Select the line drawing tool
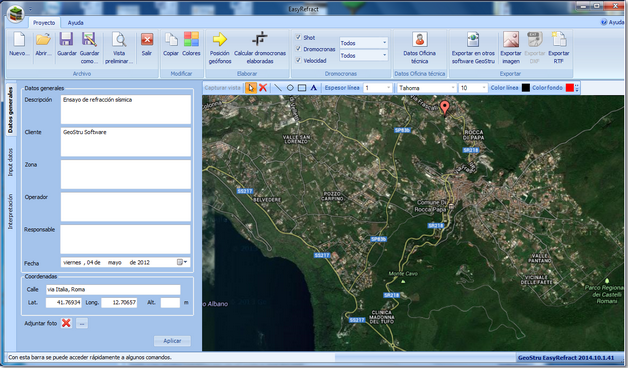Viewport: 628px width, 368px height. tap(278, 88)
